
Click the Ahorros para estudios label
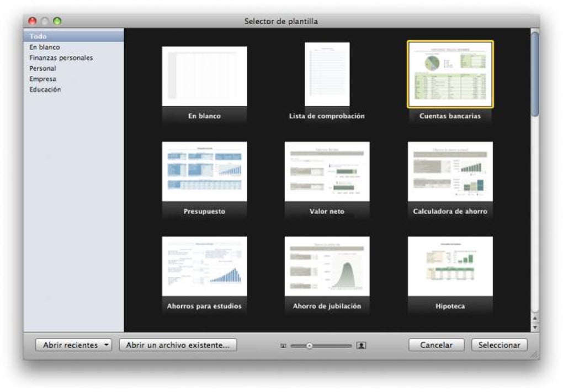pyautogui.click(x=204, y=306)
